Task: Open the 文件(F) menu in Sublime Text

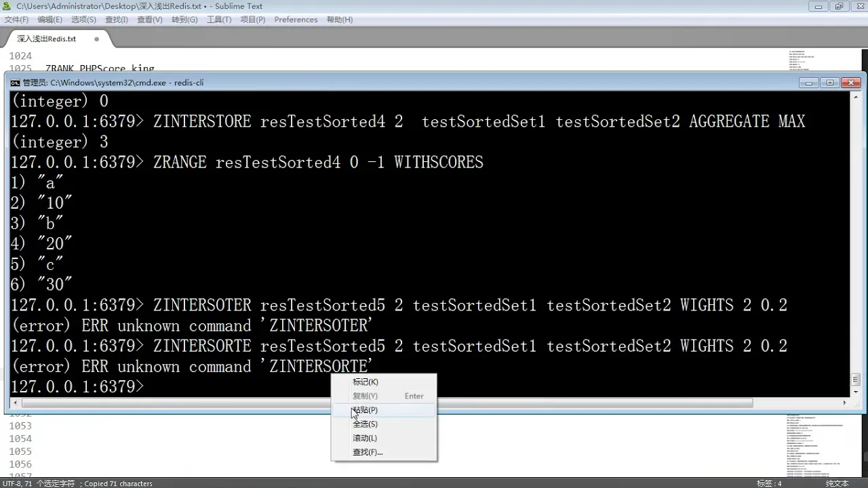Action: click(x=16, y=20)
